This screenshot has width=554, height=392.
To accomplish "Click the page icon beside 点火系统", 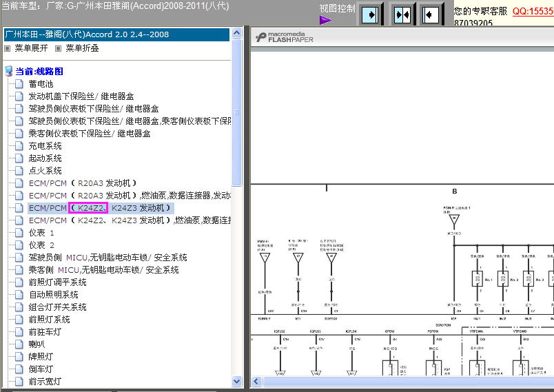I will click(x=19, y=170).
